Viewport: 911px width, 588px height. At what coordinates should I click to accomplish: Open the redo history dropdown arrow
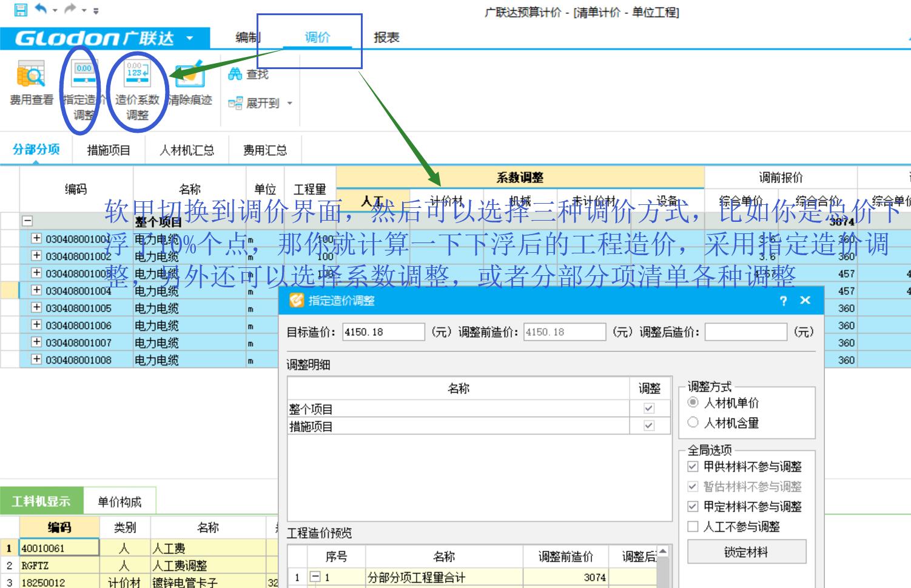click(84, 10)
